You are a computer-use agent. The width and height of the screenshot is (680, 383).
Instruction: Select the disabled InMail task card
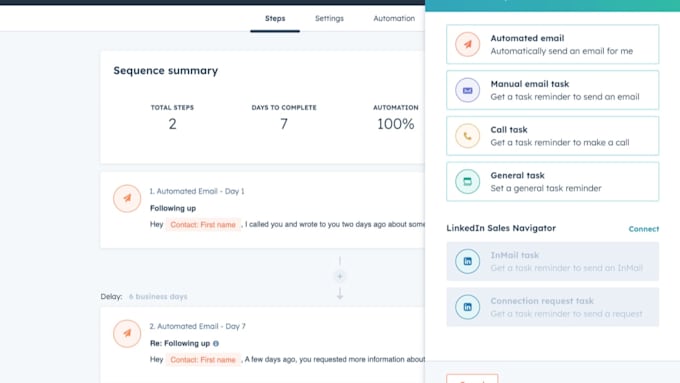pos(552,261)
